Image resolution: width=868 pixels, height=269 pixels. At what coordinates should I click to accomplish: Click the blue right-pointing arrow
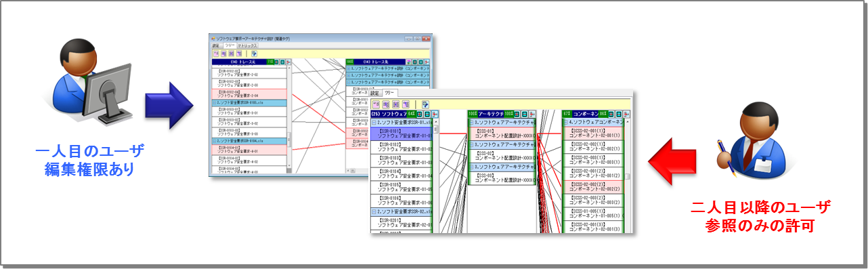[x=169, y=106]
